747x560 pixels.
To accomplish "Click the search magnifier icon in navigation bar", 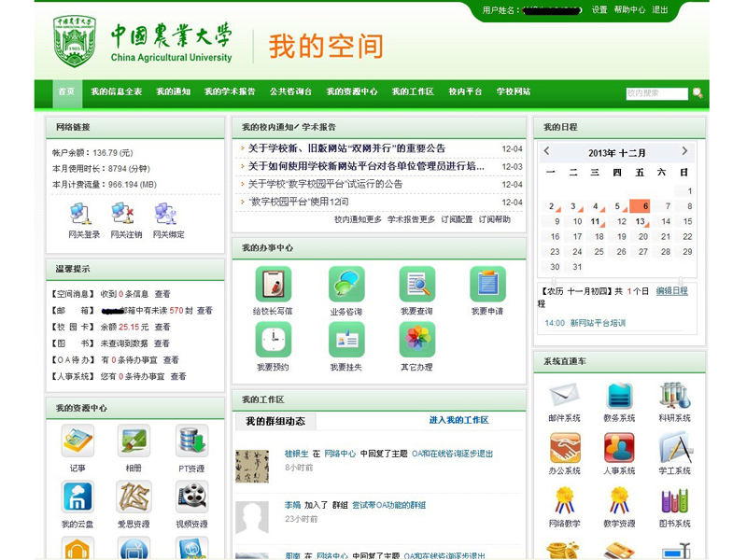I will click(x=698, y=92).
